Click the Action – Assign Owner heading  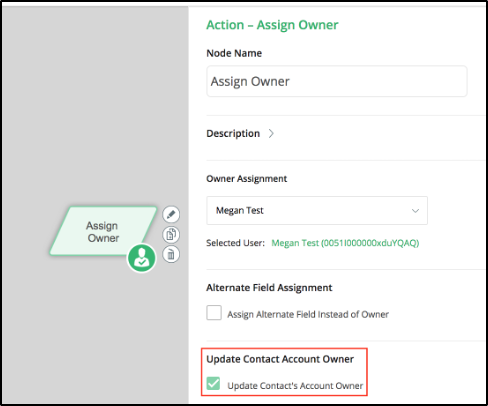click(272, 25)
